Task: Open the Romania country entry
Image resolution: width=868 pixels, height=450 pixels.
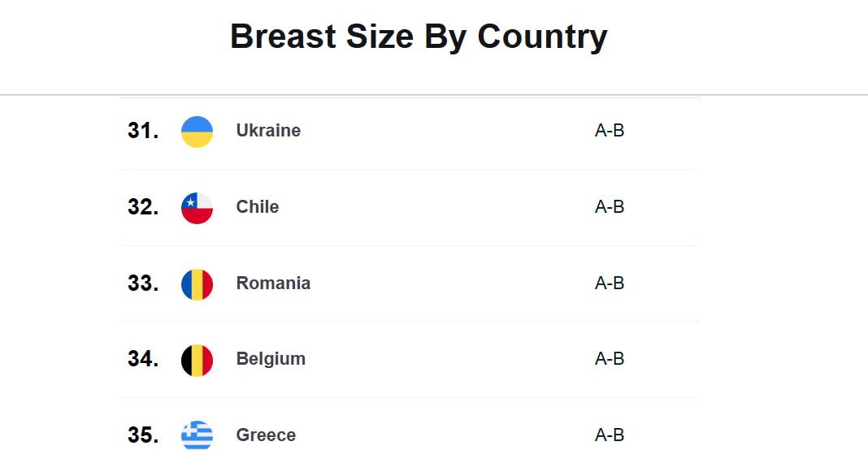Action: coord(273,283)
